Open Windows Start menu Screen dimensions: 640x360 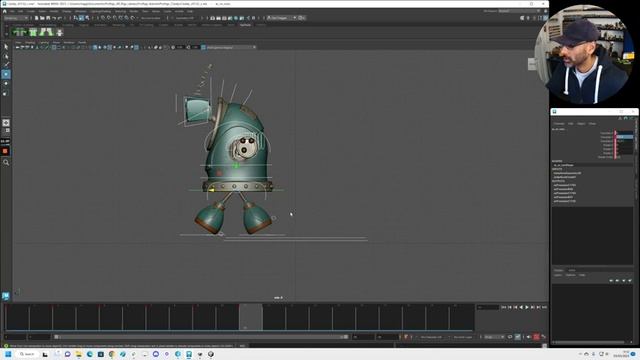click(x=8, y=354)
